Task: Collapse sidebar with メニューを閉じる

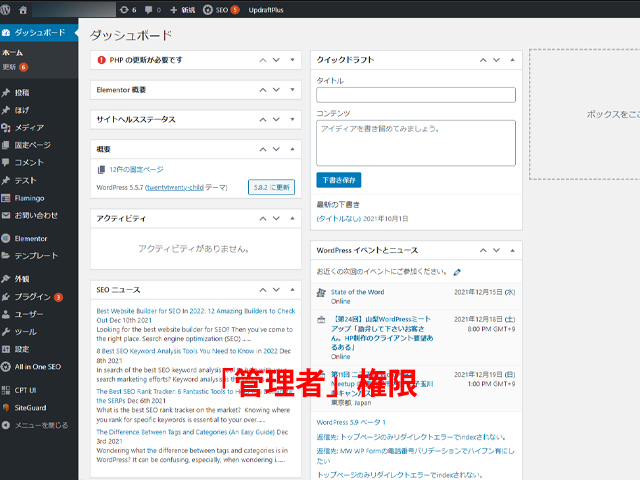Action: 35,425
